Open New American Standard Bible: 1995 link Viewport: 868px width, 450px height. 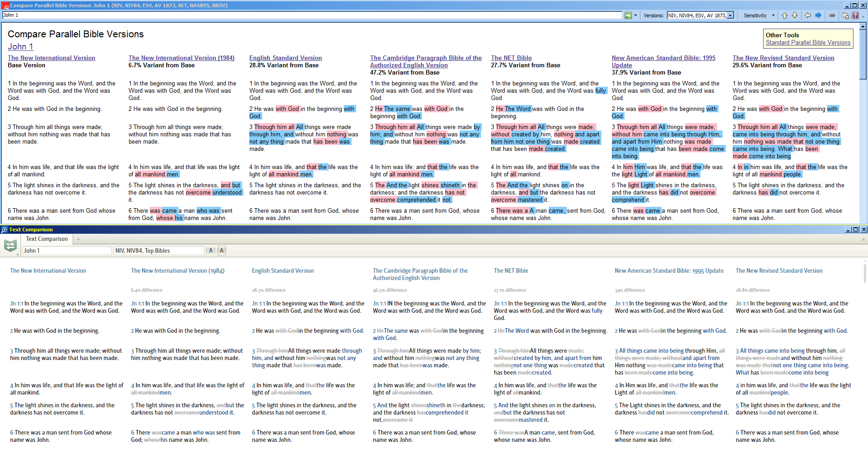(663, 62)
